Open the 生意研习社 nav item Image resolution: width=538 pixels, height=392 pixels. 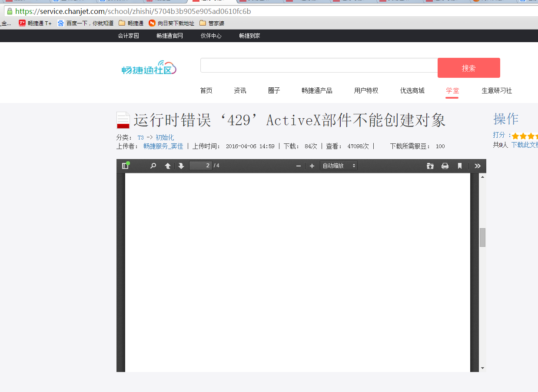(x=497, y=90)
